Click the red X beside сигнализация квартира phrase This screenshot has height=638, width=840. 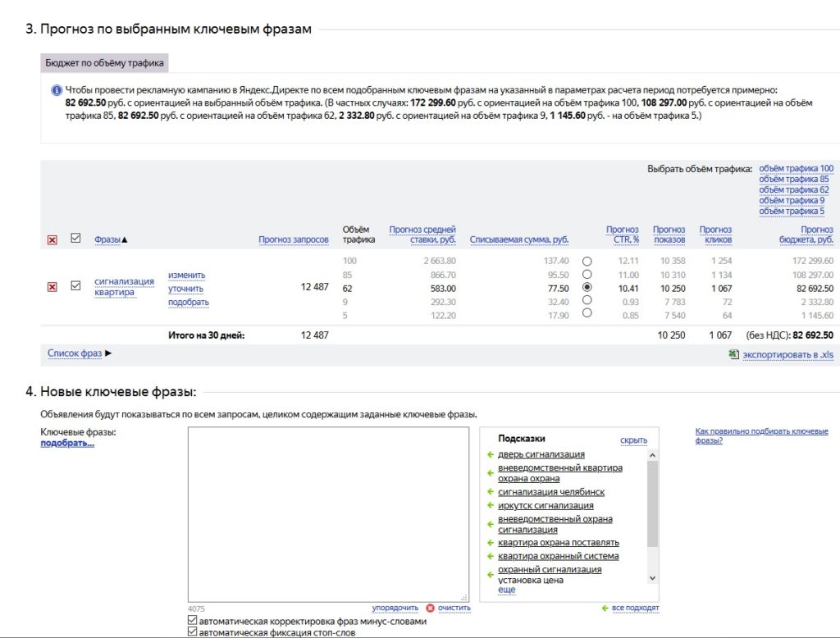(52, 286)
